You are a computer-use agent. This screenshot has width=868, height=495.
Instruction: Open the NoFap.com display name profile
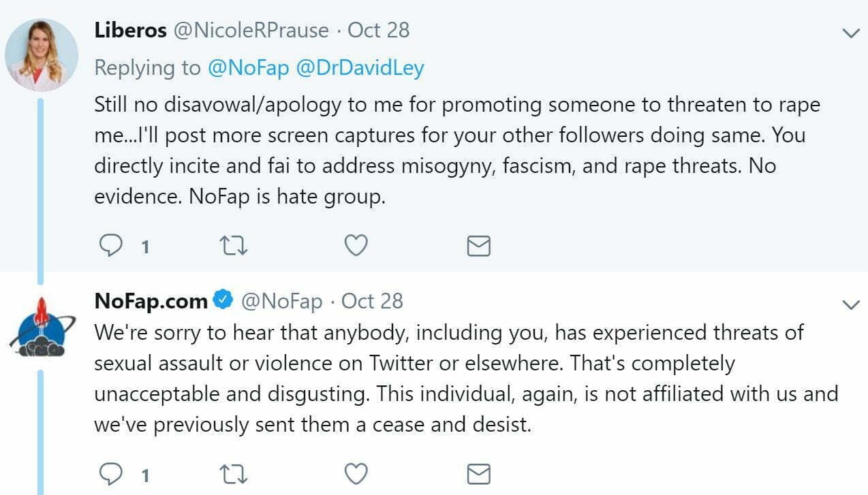(151, 300)
